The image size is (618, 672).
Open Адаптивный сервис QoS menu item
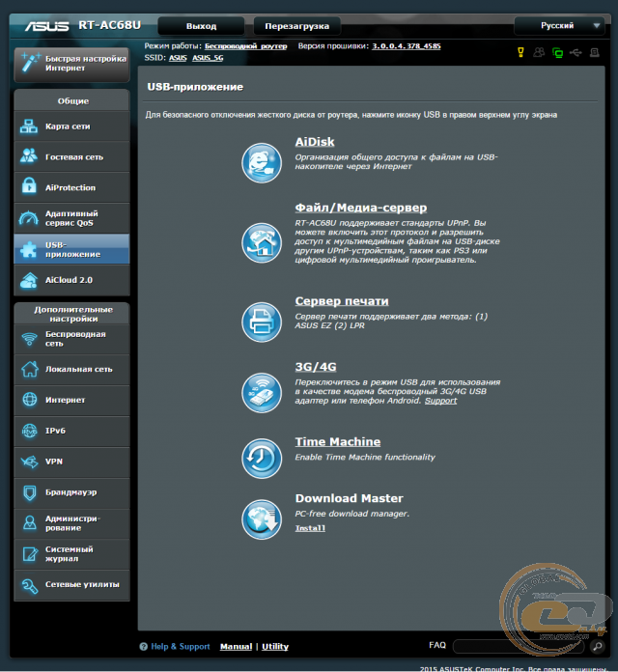click(x=72, y=218)
